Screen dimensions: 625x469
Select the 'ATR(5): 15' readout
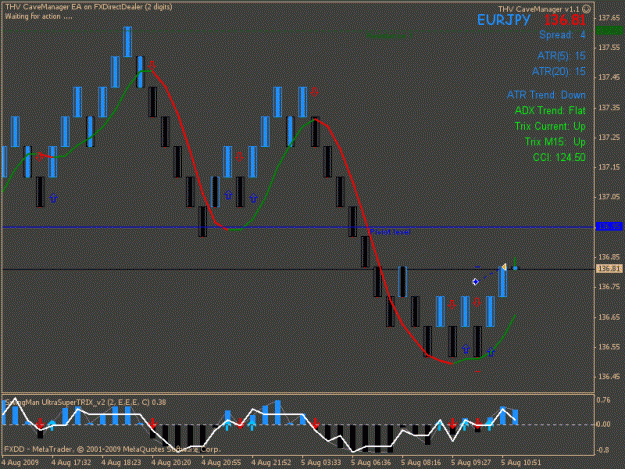point(561,56)
